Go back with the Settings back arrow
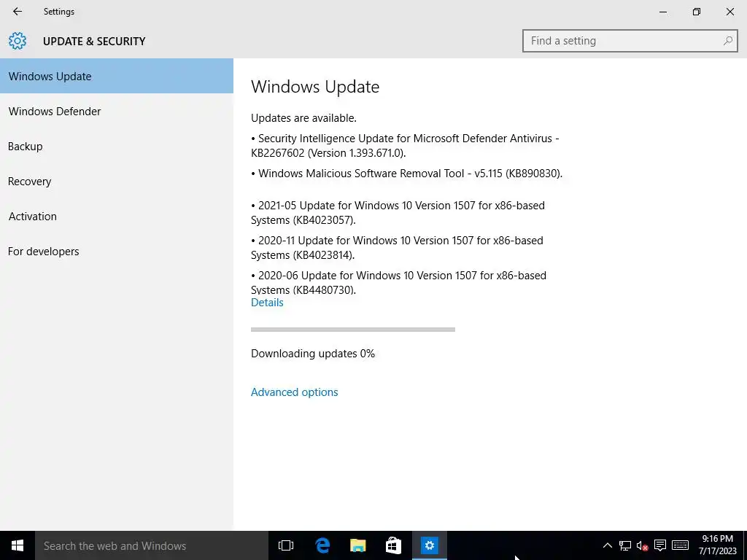This screenshot has height=560, width=747. (x=18, y=12)
